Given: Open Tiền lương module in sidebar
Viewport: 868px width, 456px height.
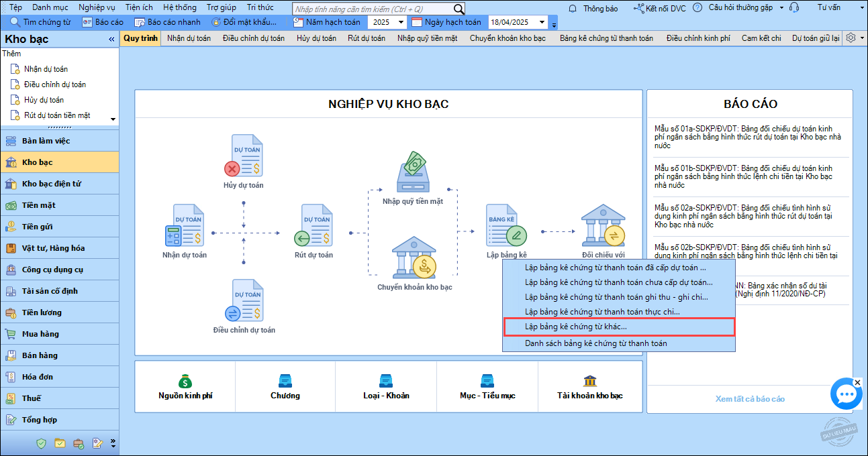Looking at the screenshot, I should tap(60, 312).
